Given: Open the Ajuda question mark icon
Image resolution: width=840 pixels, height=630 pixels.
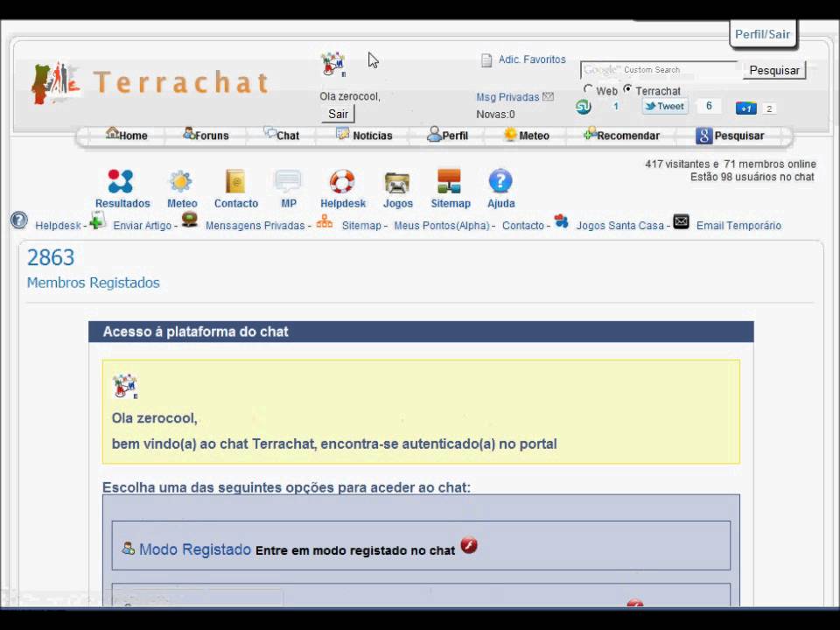Looking at the screenshot, I should (500, 181).
